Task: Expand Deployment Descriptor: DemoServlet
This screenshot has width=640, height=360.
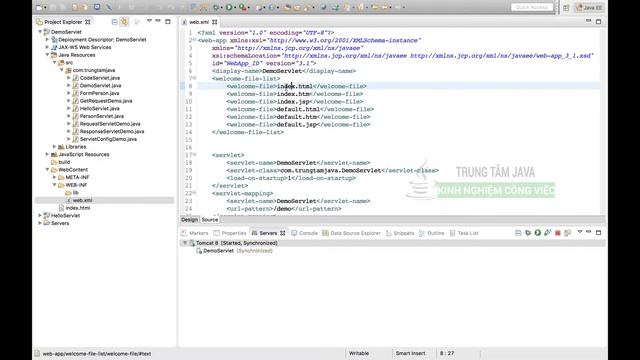Action: (x=47, y=40)
